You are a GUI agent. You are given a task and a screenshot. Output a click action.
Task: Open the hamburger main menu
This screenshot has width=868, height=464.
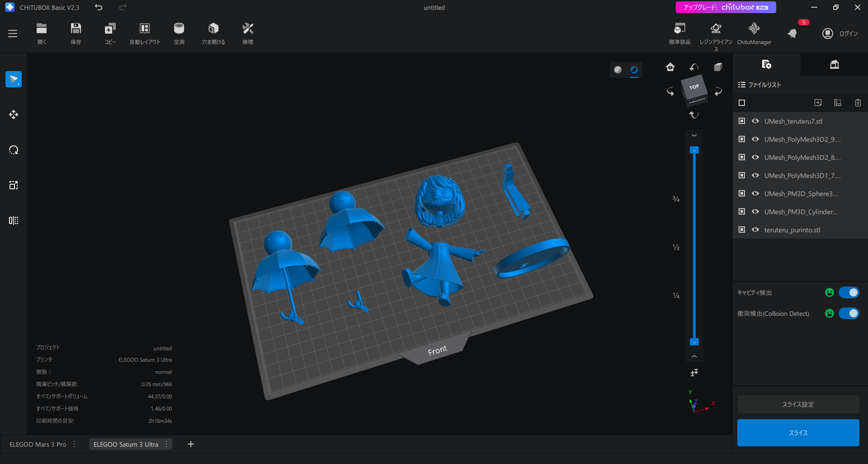pyautogui.click(x=13, y=34)
